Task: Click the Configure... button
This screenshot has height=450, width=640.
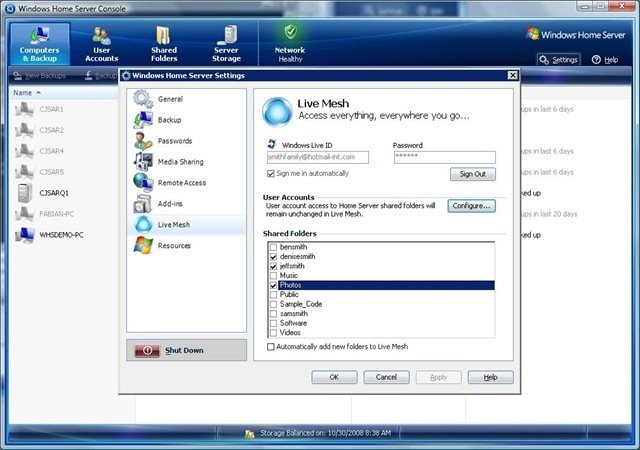Action: pos(471,206)
